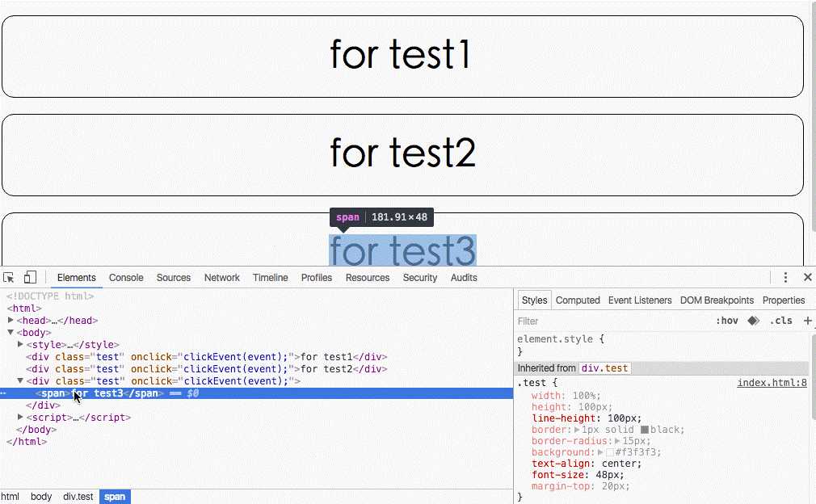Click the new style rule plus icon
The image size is (816, 504).
(807, 321)
